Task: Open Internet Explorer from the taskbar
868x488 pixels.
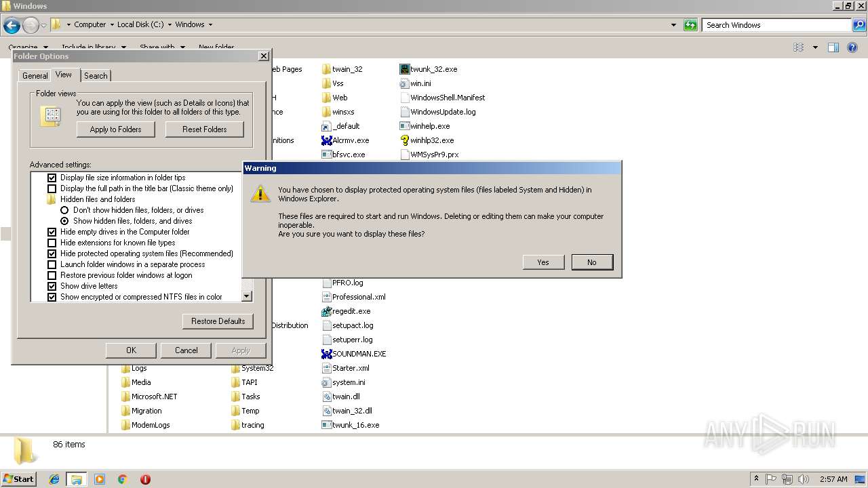Action: tap(54, 479)
